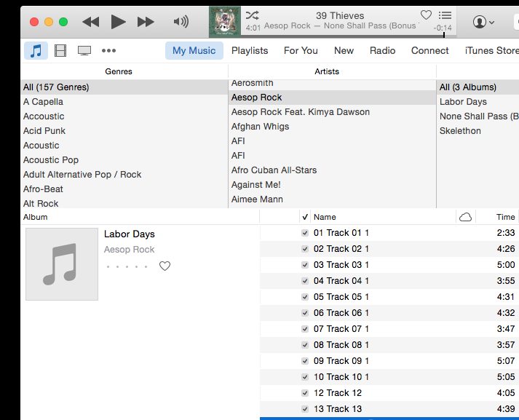Open the New tab

pyautogui.click(x=344, y=51)
